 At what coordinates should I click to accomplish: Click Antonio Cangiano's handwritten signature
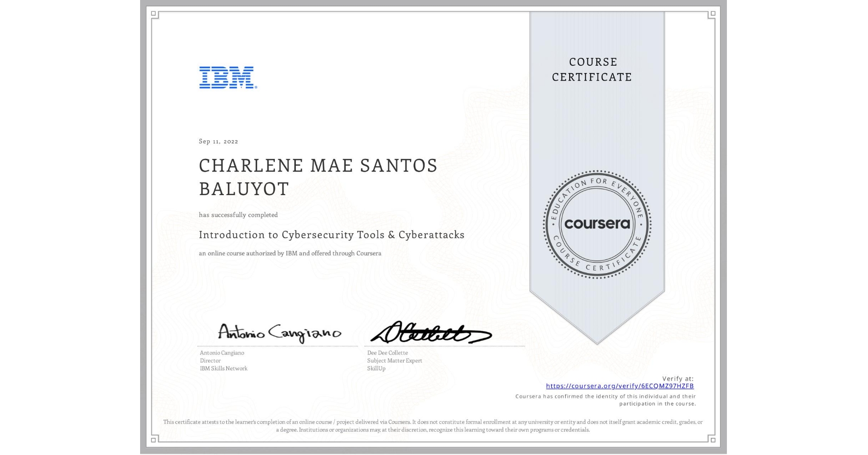point(279,333)
